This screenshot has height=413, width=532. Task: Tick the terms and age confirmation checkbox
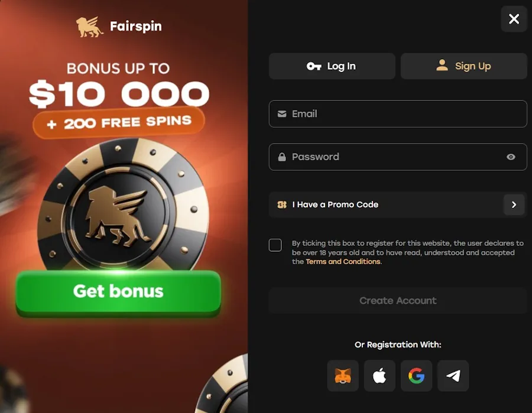pos(275,245)
